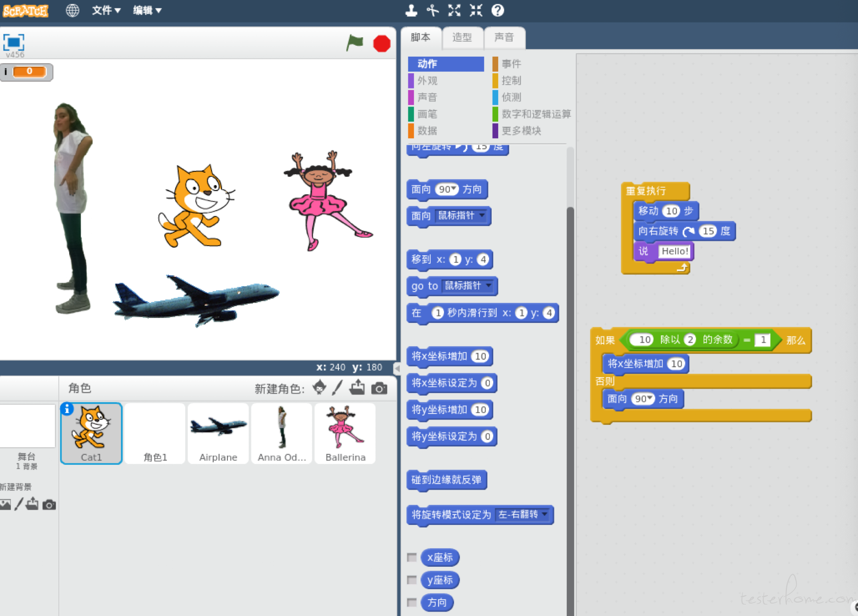Collapse the stage panel arrow handle
Viewport: 858px width, 616px height.
coord(397,368)
